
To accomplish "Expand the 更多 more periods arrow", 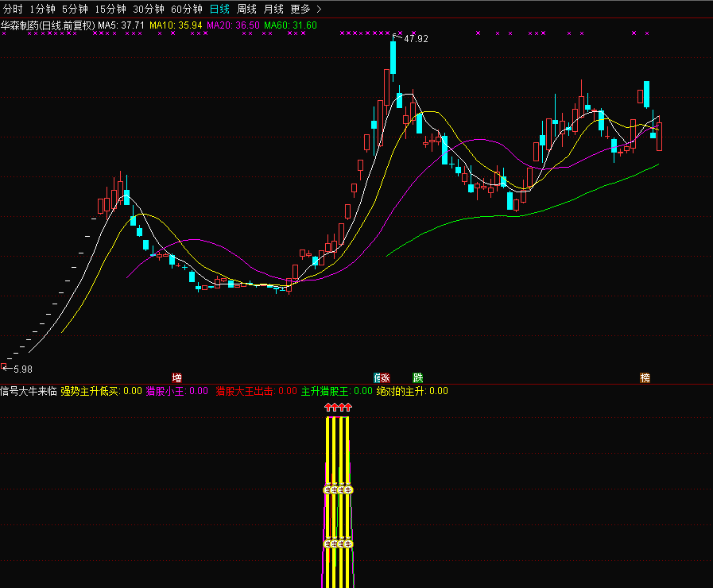I will pyautogui.click(x=319, y=9).
